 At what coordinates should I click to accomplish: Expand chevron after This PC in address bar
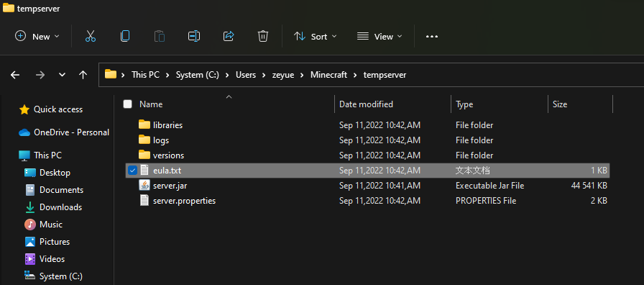click(x=167, y=75)
